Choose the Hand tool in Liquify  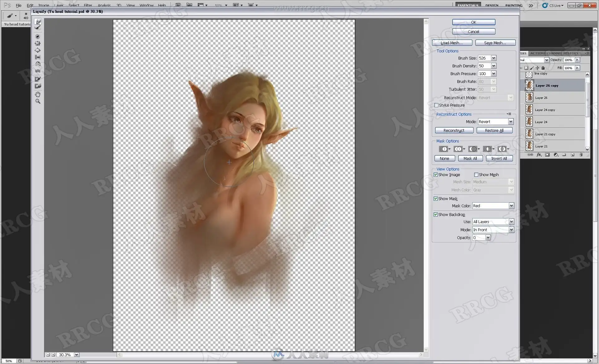point(38,94)
